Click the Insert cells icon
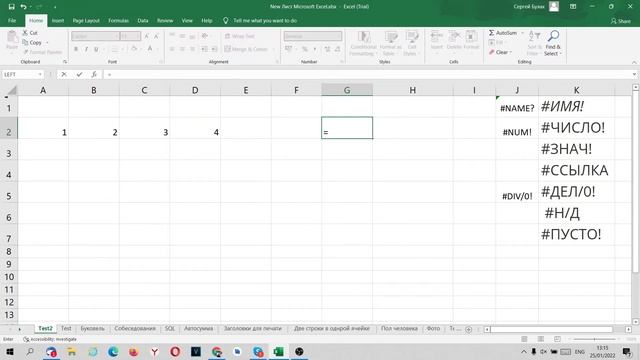The width and height of the screenshot is (640, 360). pos(436,36)
